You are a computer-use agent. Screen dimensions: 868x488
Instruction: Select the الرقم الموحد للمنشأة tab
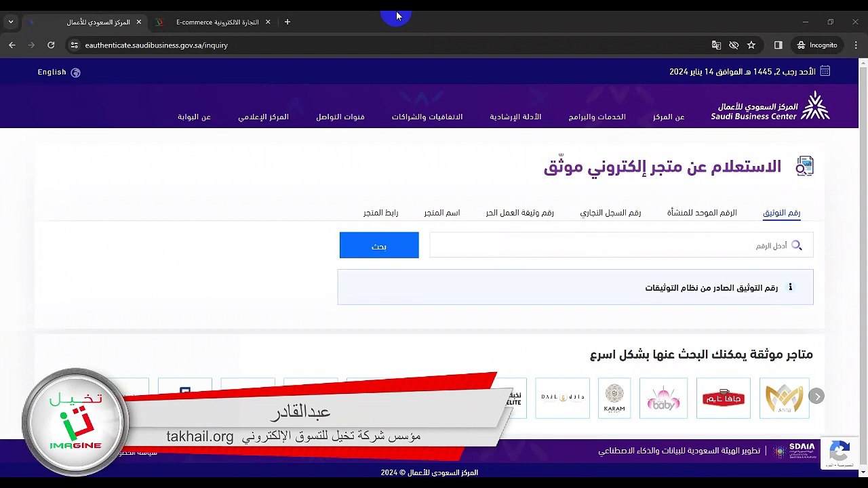[702, 213]
